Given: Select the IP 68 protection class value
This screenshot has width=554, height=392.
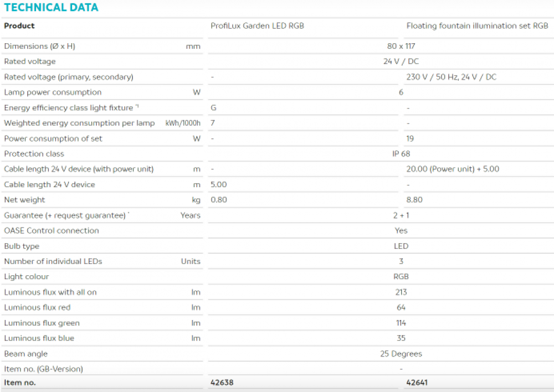Looking at the screenshot, I should click(401, 154).
